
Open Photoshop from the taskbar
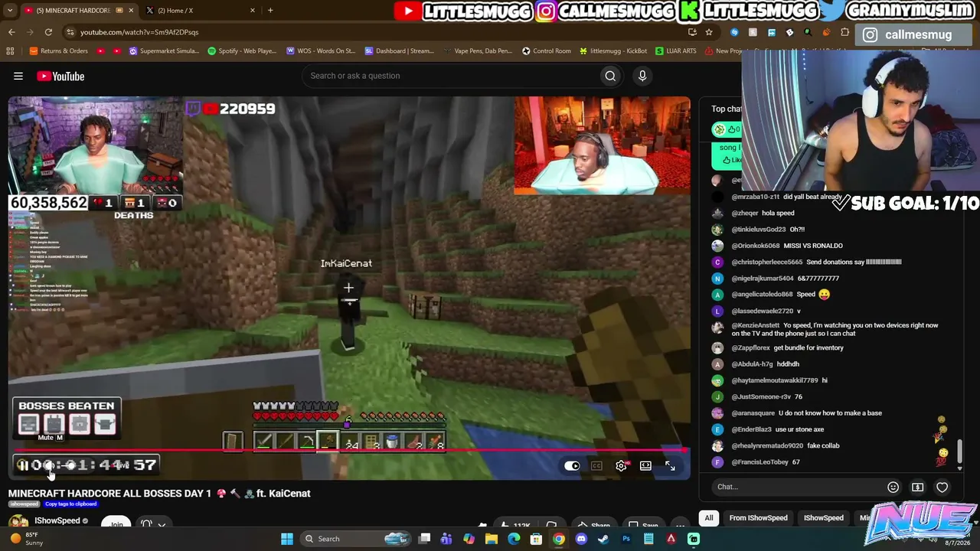pyautogui.click(x=626, y=539)
